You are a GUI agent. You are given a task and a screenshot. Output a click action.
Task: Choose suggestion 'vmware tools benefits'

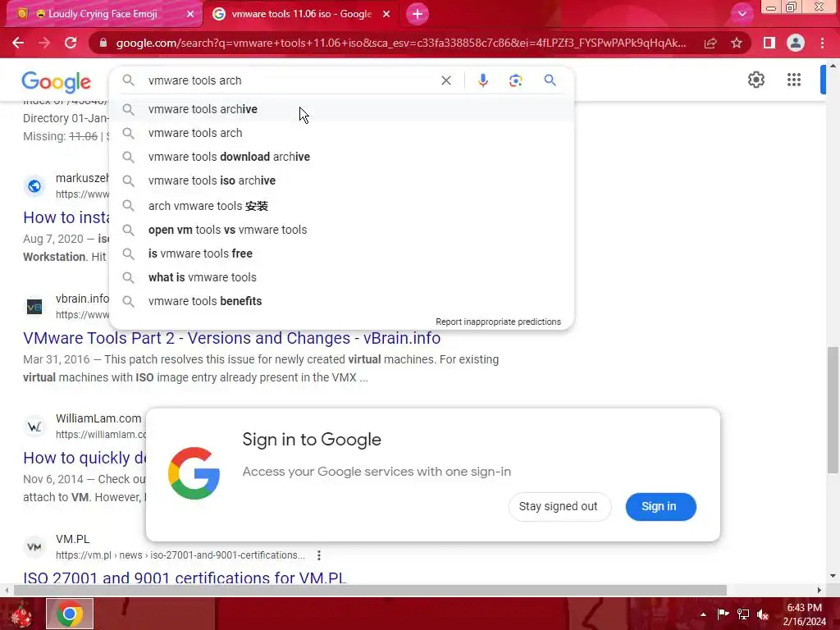coord(342,301)
